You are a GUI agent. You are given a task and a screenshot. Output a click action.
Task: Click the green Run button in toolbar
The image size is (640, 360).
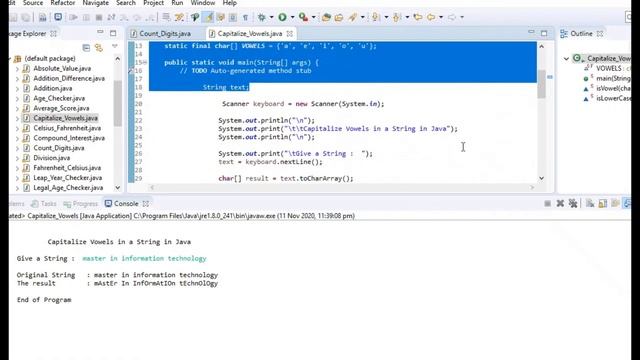click(x=282, y=17)
